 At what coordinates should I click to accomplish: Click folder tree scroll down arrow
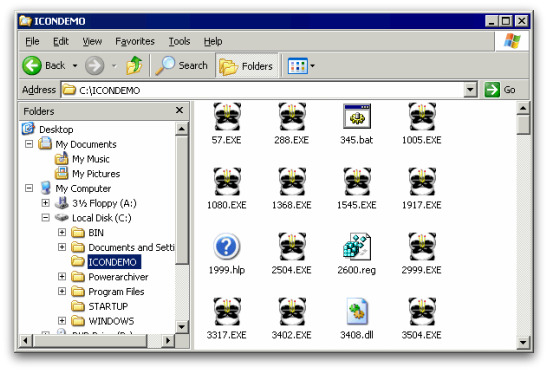182,327
